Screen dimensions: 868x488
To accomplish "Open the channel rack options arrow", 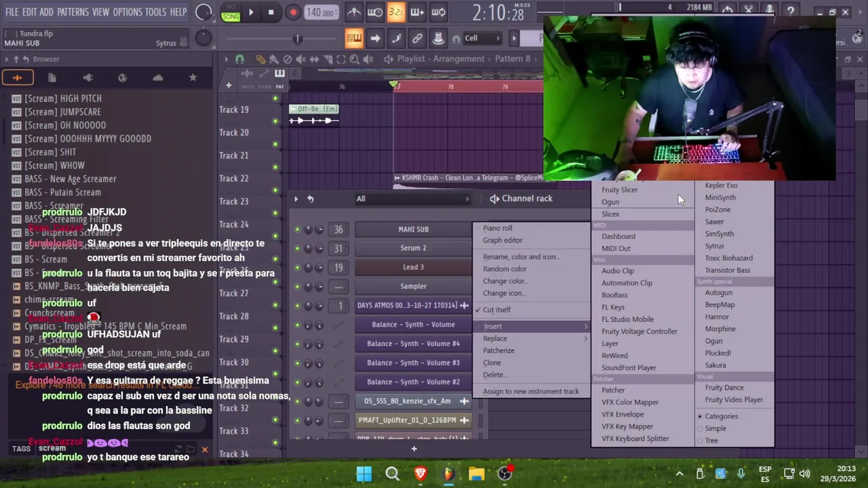I will 296,199.
